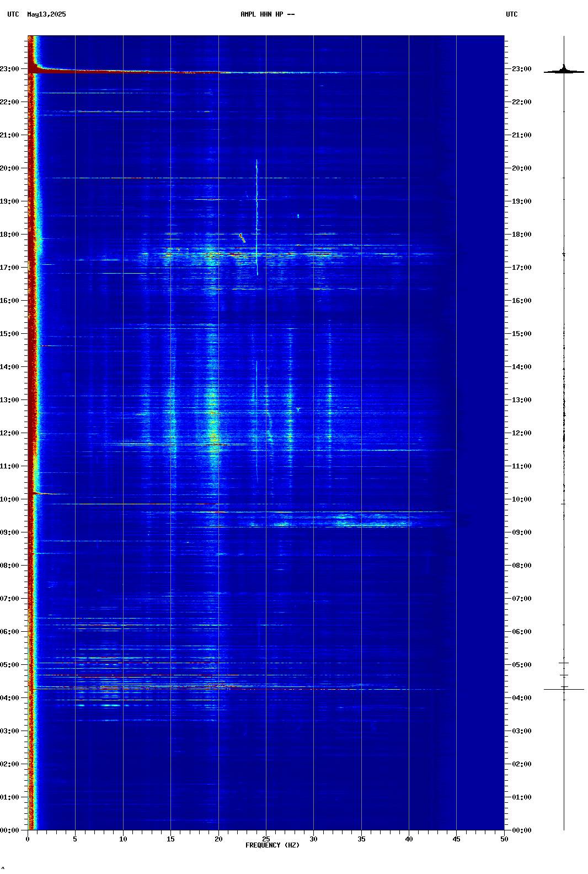Select 16:00 on the right time axis
588x874 pixels.
tap(522, 301)
